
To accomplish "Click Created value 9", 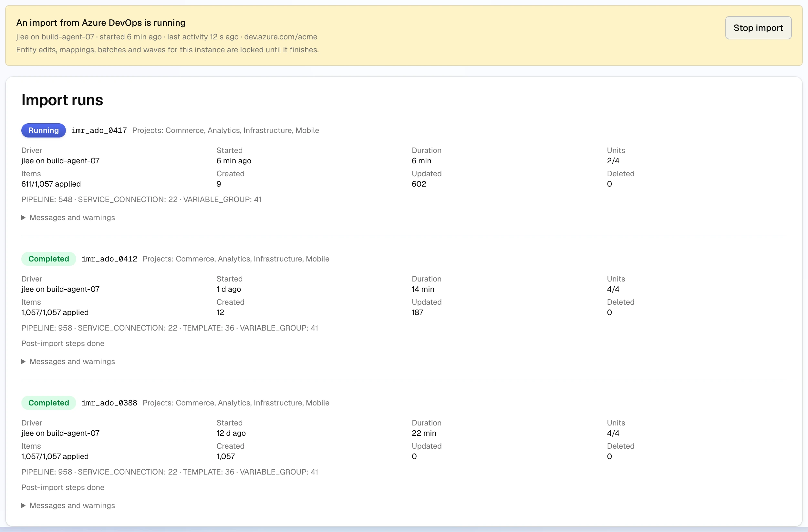I will point(219,184).
